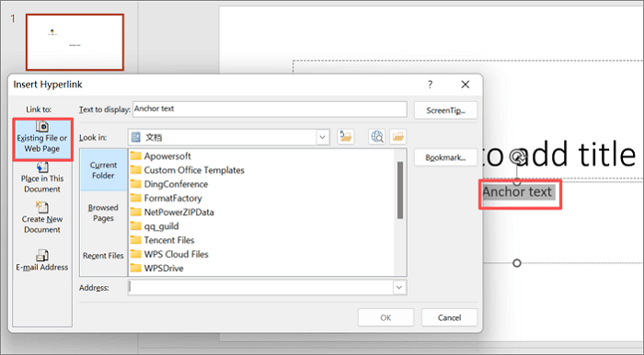Screen dimensions: 644x355
Task: Switch to Current Folder view
Action: click(x=103, y=170)
